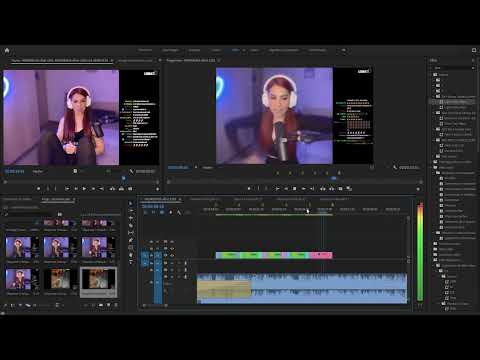Switch to Captions and Graphics workspace
The image size is (480, 360).
284,50
